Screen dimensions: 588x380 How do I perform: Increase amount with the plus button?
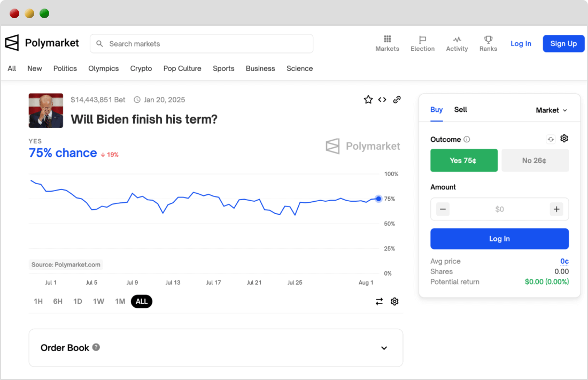pyautogui.click(x=556, y=209)
